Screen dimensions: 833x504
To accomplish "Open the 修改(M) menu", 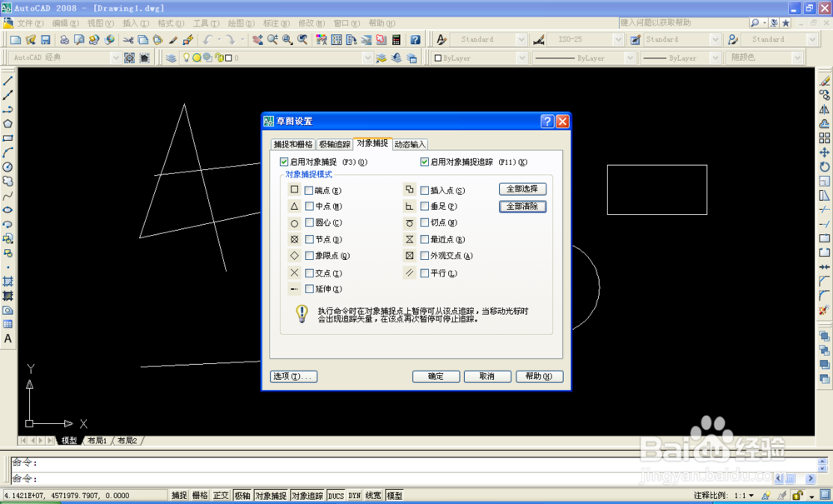I will (x=312, y=23).
